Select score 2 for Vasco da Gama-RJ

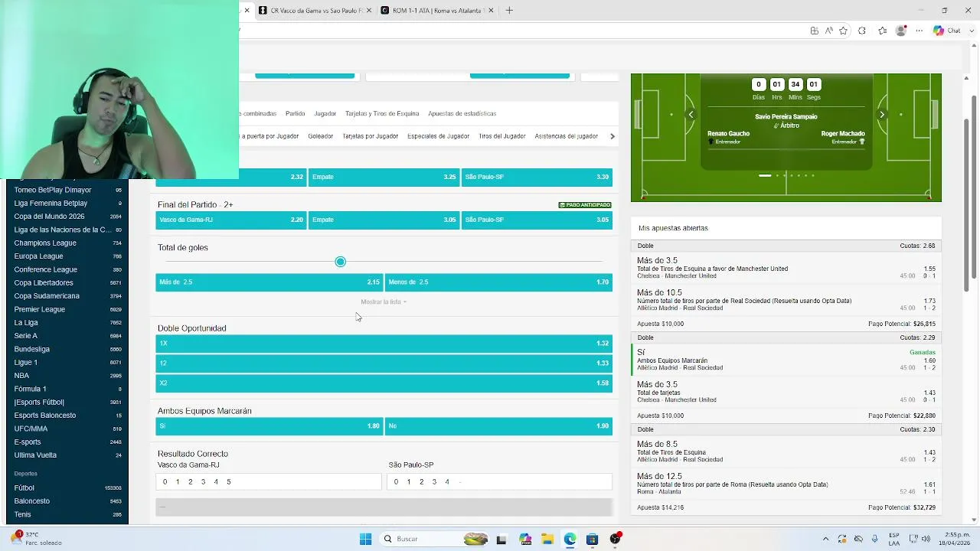point(190,481)
